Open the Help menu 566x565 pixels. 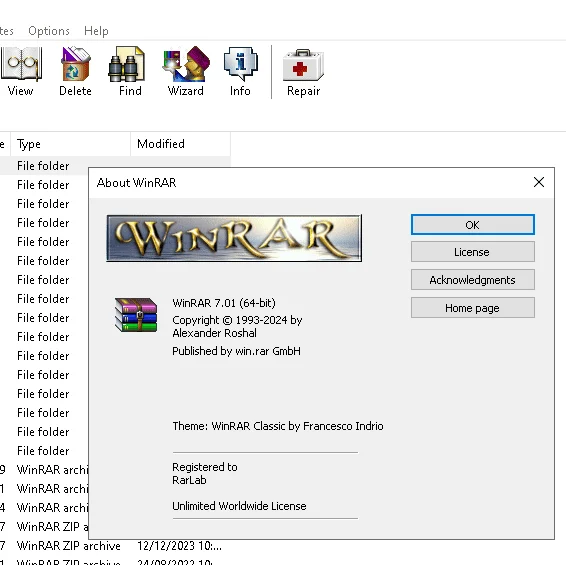coord(96,31)
